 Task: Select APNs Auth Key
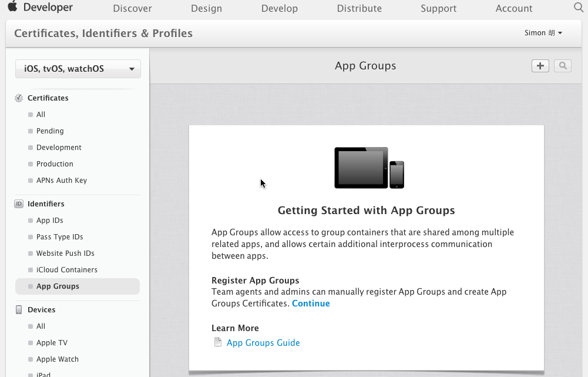62,181
